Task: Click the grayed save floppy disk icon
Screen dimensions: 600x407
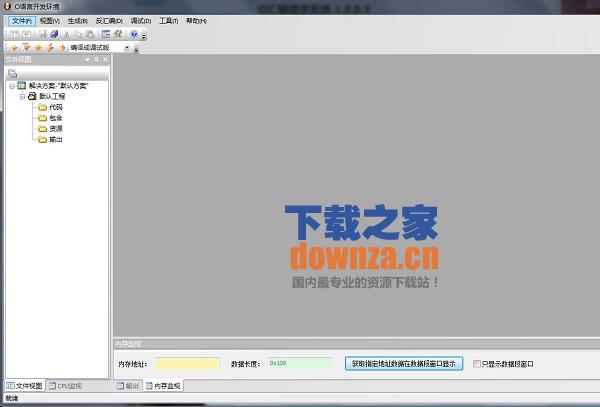Action: pos(42,34)
